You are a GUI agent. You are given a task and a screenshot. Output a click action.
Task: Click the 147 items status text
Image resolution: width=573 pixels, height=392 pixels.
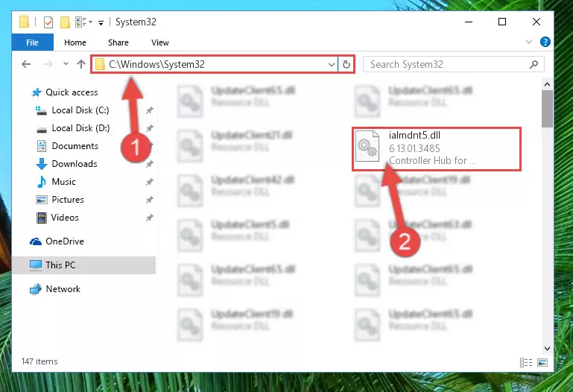39,361
